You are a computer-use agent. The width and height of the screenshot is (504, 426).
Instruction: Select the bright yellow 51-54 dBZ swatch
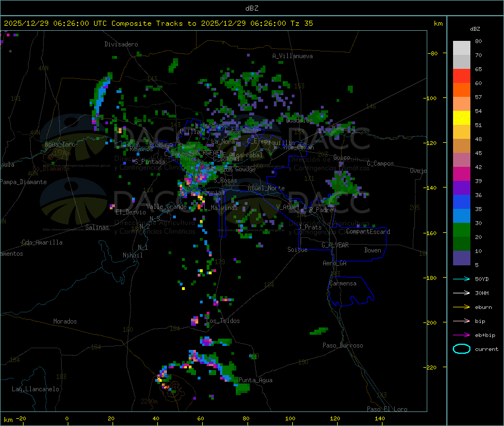461,118
